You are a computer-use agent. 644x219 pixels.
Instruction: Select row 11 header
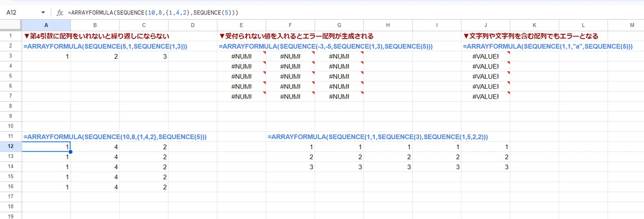coord(11,137)
